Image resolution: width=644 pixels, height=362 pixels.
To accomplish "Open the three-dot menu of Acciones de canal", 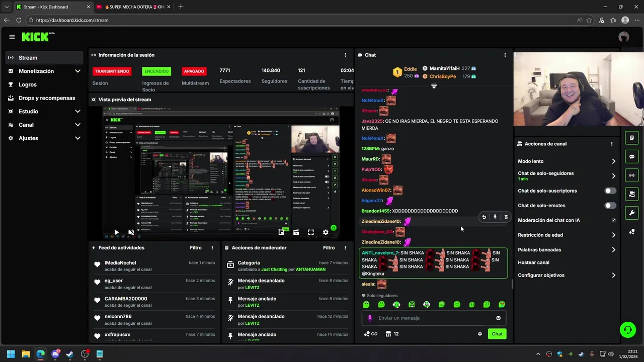I will [612, 144].
